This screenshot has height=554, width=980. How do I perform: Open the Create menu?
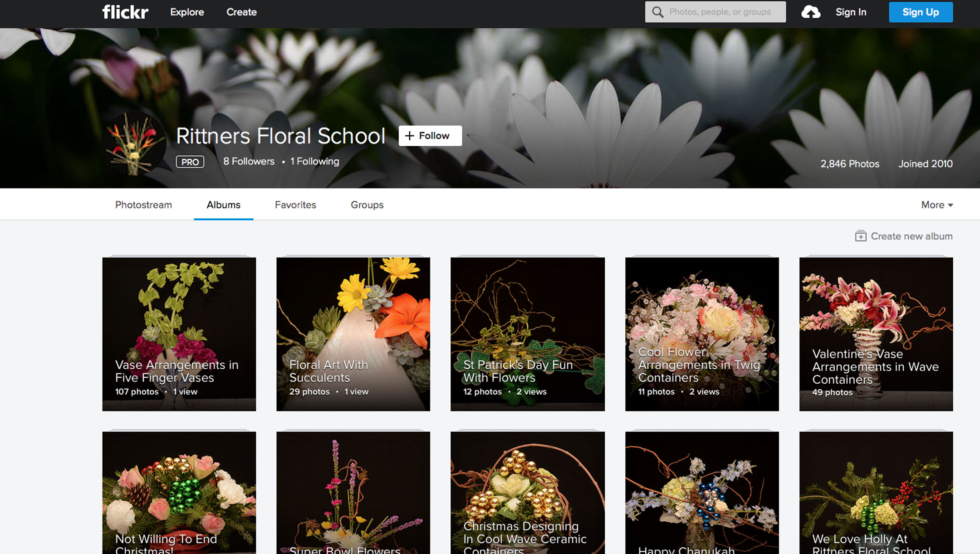click(x=241, y=12)
